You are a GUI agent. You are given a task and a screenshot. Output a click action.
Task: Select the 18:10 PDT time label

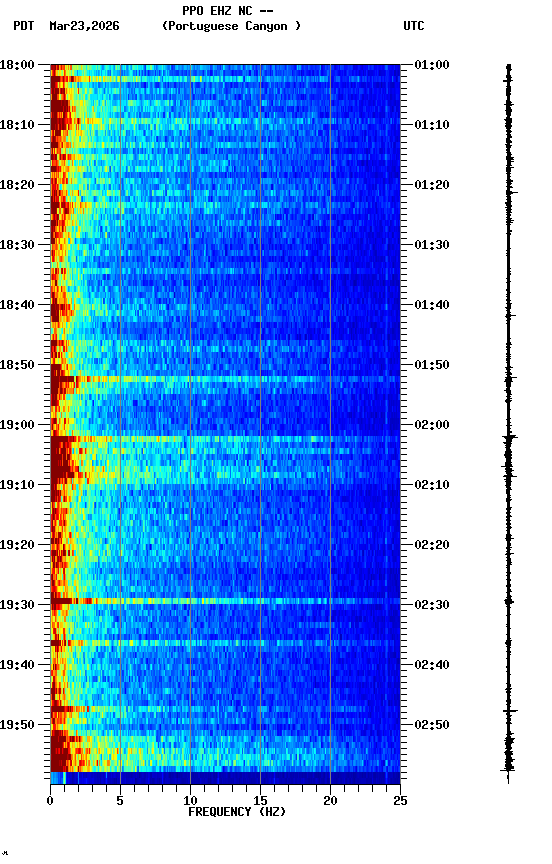17,125
